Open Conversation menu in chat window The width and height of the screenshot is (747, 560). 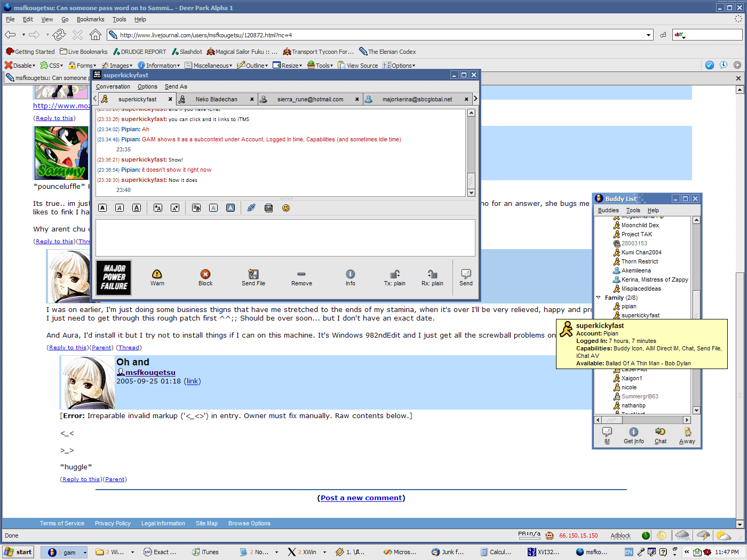[113, 86]
